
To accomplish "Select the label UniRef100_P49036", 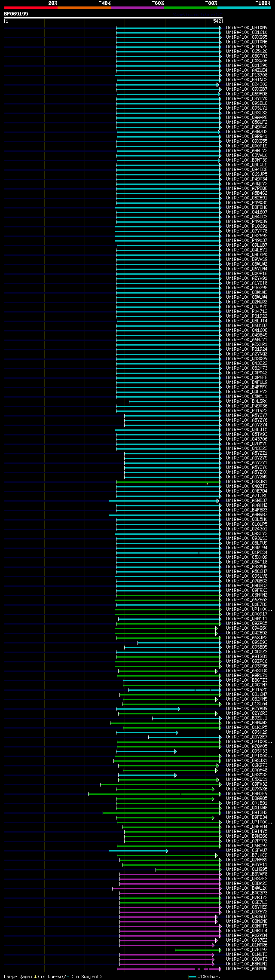I will coord(247,406).
